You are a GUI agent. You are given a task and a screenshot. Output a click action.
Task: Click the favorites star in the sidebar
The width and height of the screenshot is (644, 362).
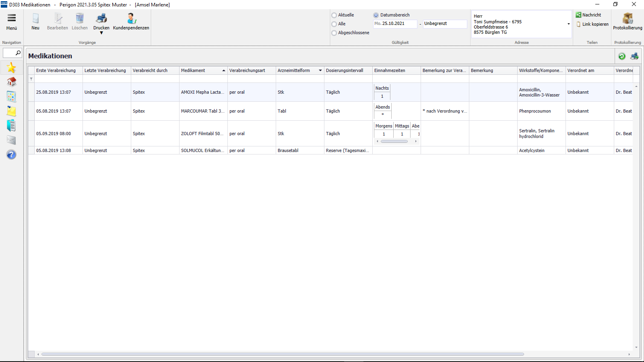click(x=11, y=68)
